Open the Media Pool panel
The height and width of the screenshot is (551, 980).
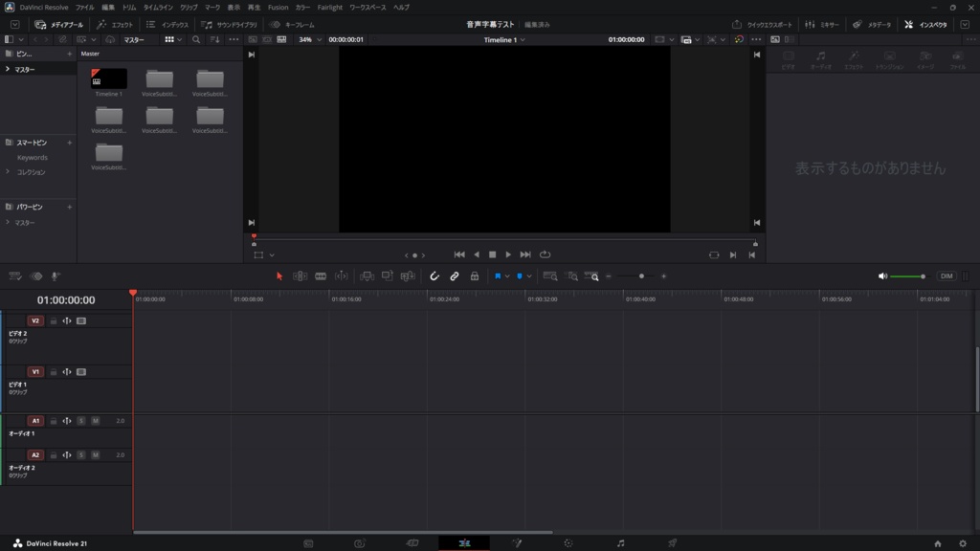click(x=59, y=24)
